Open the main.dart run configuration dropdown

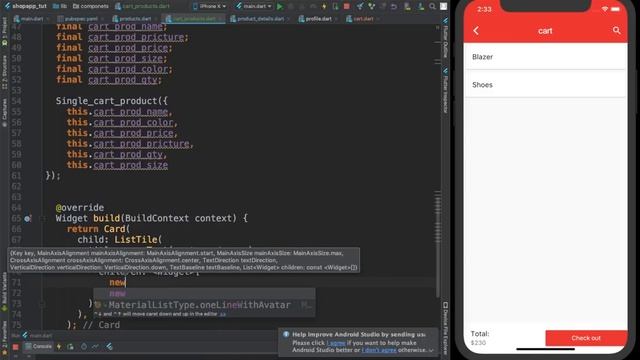click(253, 6)
